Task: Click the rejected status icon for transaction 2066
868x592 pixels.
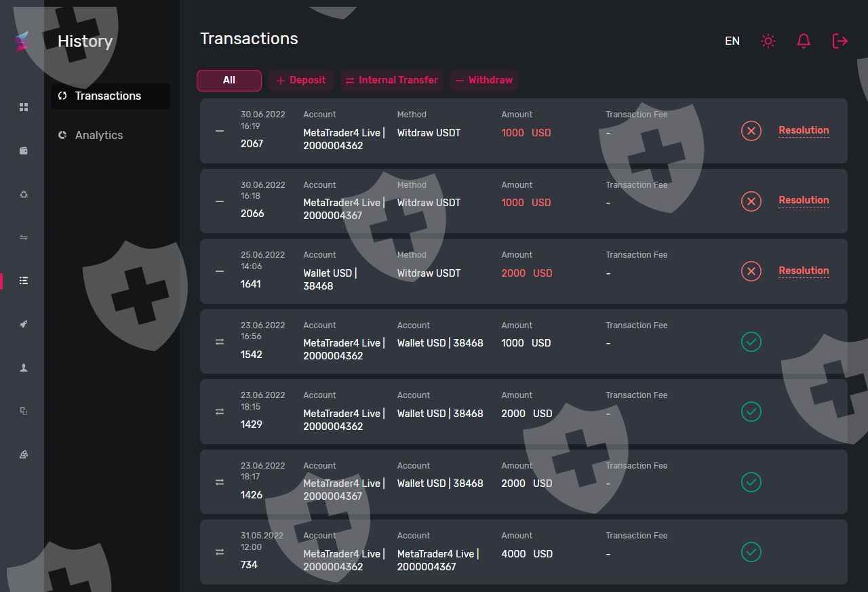Action: point(751,201)
